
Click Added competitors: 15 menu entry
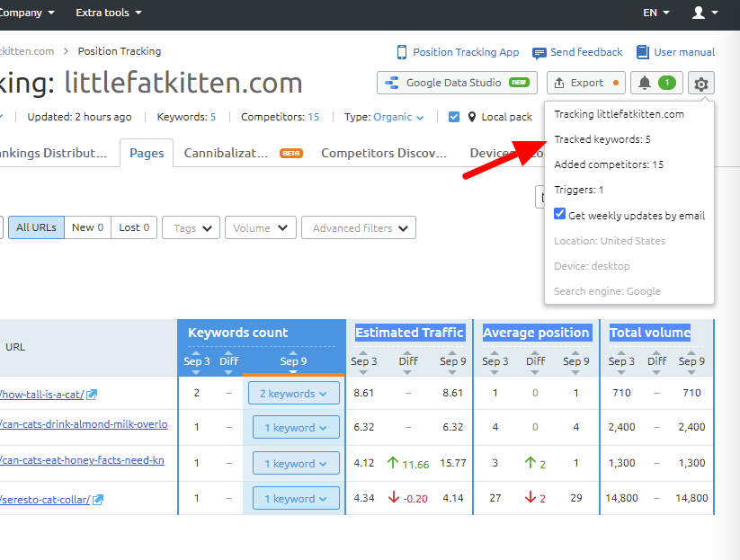click(x=609, y=164)
